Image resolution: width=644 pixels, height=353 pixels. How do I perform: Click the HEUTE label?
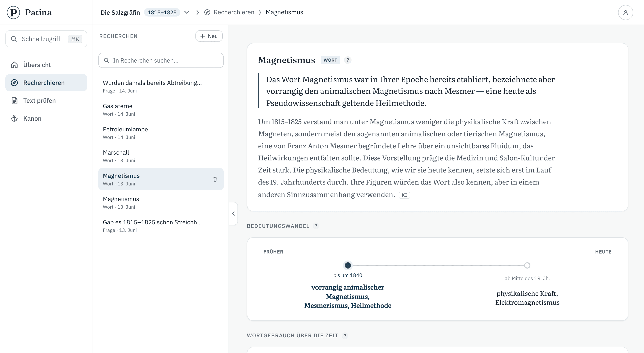[x=603, y=252]
